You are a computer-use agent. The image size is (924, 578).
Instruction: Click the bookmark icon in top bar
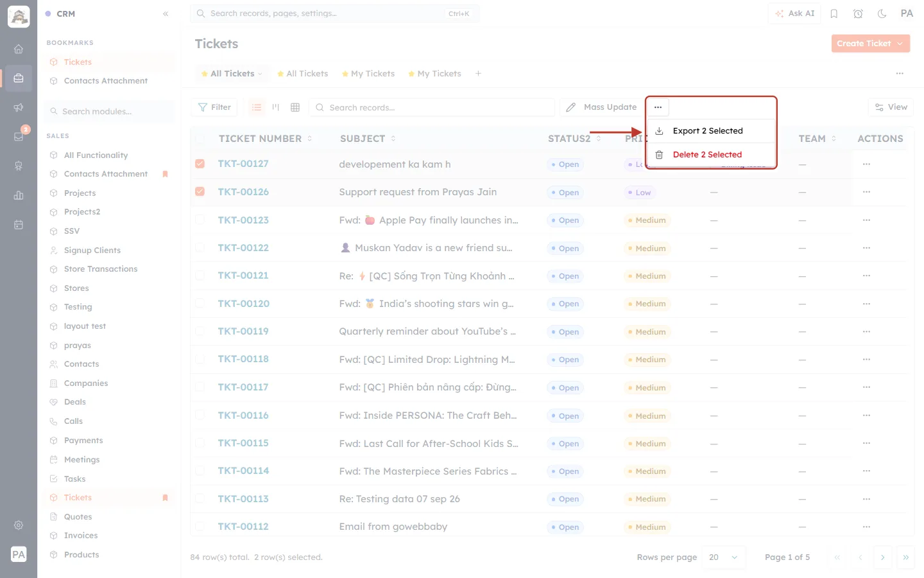834,13
